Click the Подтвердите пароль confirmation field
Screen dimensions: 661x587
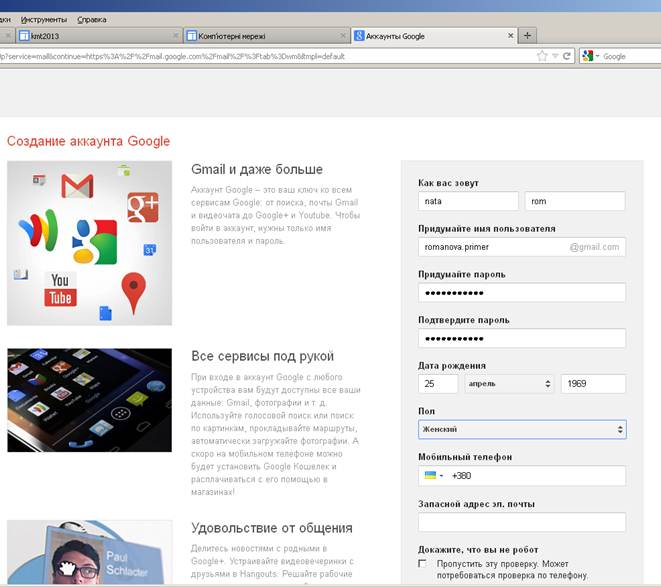coord(522,338)
